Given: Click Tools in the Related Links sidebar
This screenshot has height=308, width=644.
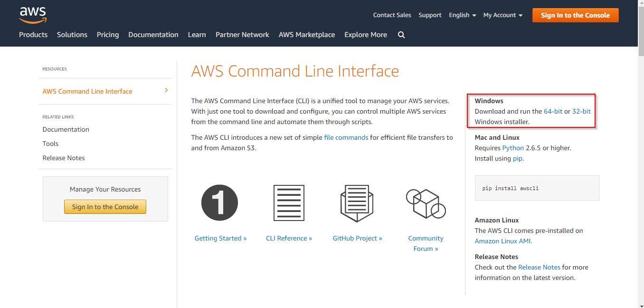Looking at the screenshot, I should tap(50, 143).
